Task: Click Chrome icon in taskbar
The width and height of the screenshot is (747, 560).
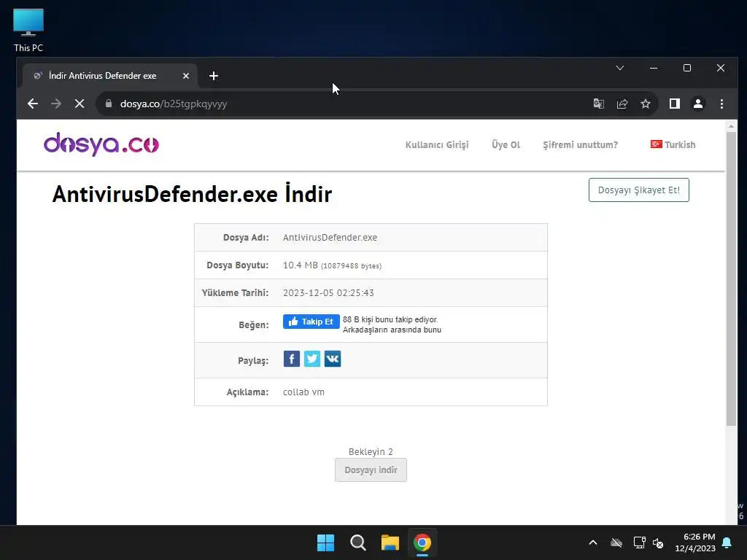Action: [422, 542]
